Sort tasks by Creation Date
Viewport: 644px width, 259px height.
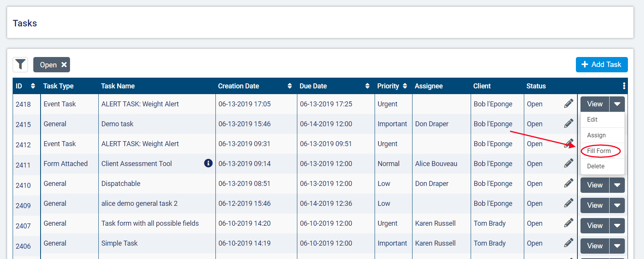(290, 86)
